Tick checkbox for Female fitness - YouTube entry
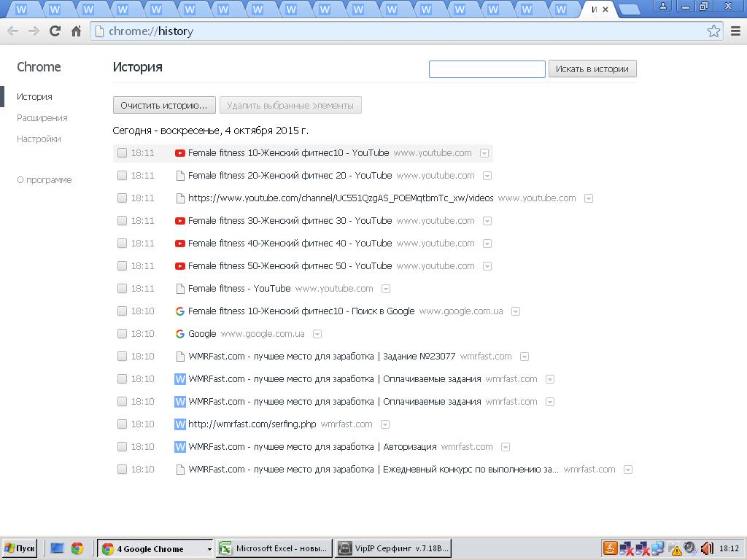747x560 pixels. (122, 289)
